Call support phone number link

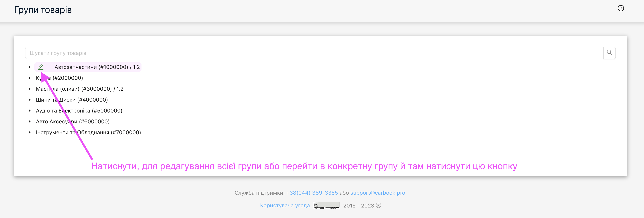pyautogui.click(x=312, y=193)
